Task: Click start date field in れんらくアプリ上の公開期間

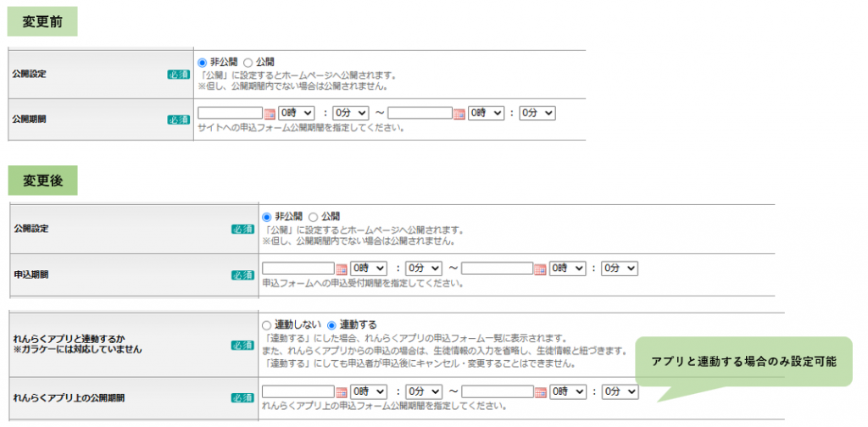Action: point(298,391)
